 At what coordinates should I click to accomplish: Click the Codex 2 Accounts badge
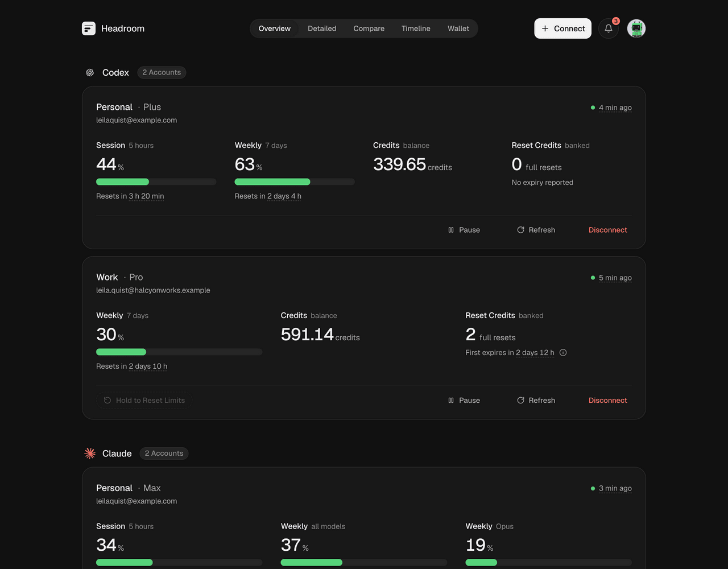click(162, 72)
